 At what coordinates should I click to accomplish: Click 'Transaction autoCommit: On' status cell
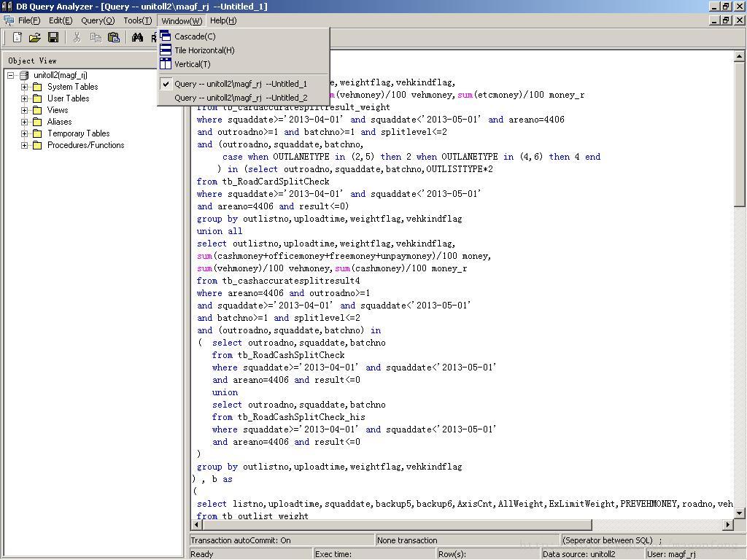pyautogui.click(x=282, y=540)
